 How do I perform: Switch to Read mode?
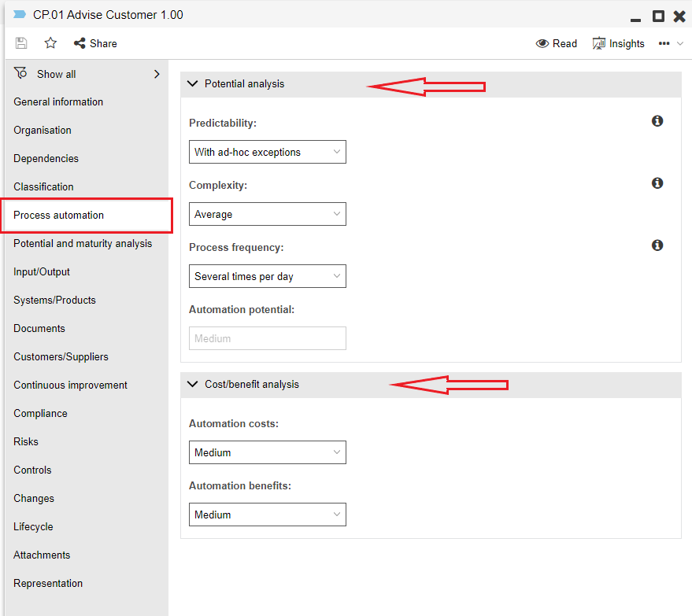(557, 43)
